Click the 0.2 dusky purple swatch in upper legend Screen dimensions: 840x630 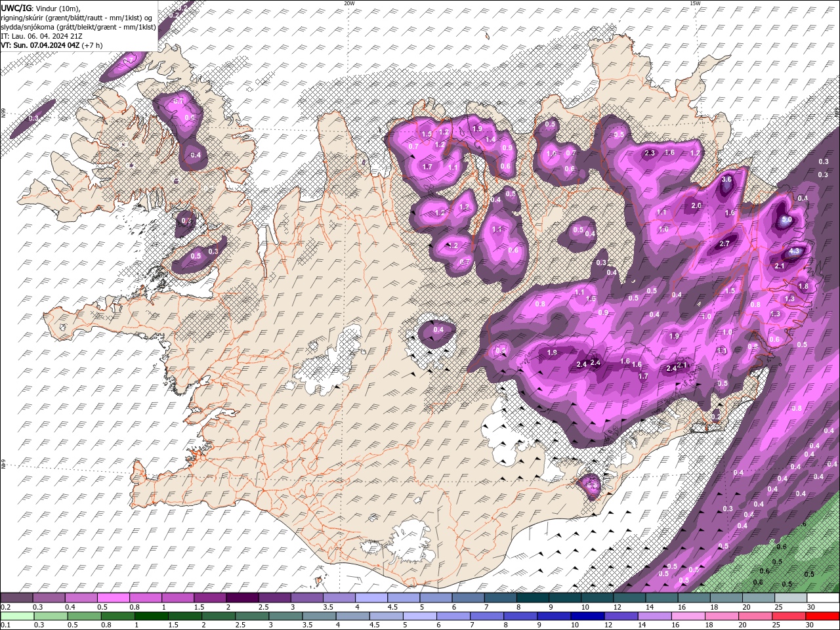pos(16,598)
